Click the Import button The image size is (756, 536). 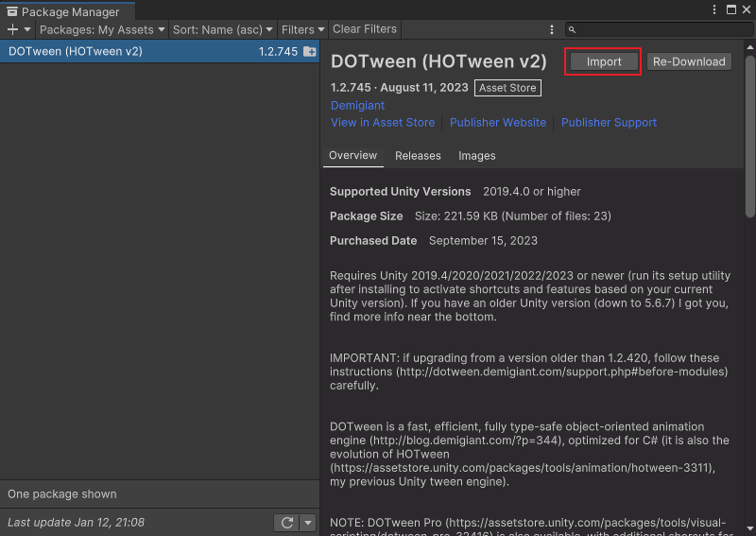[604, 61]
